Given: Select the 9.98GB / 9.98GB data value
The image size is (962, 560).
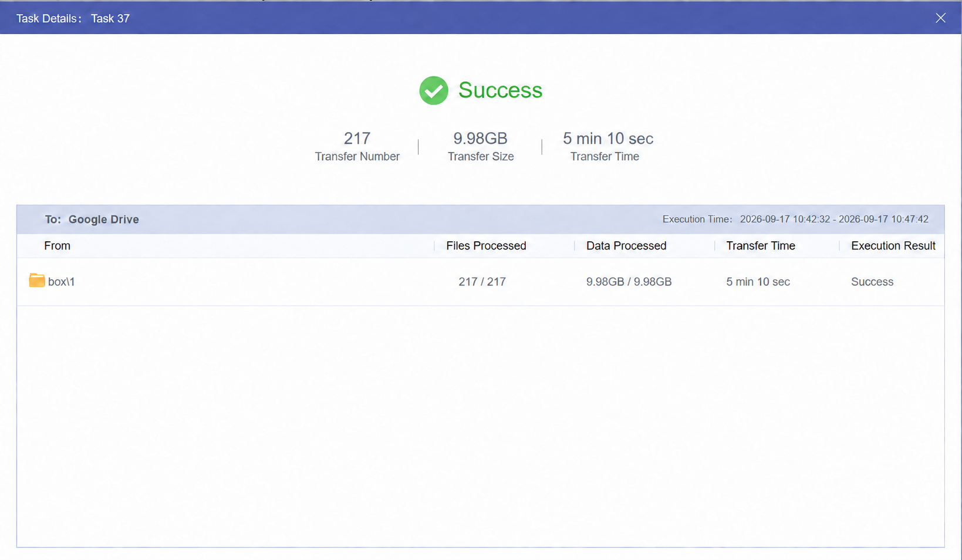Looking at the screenshot, I should (x=629, y=282).
